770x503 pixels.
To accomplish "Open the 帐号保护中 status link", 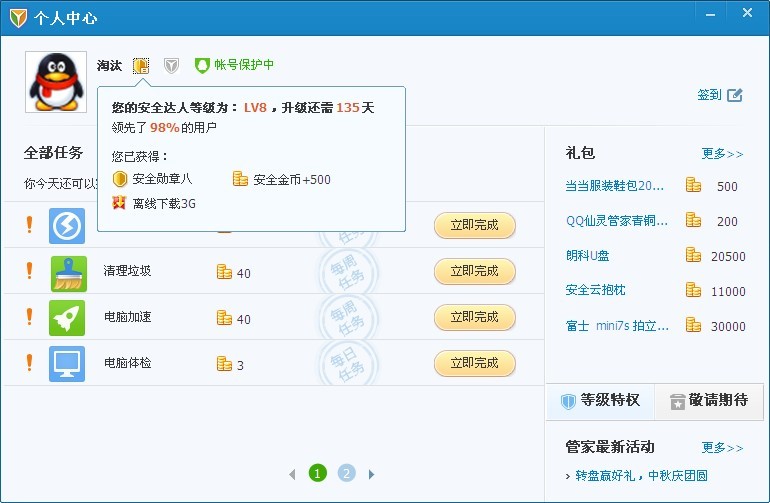I will click(x=244, y=64).
